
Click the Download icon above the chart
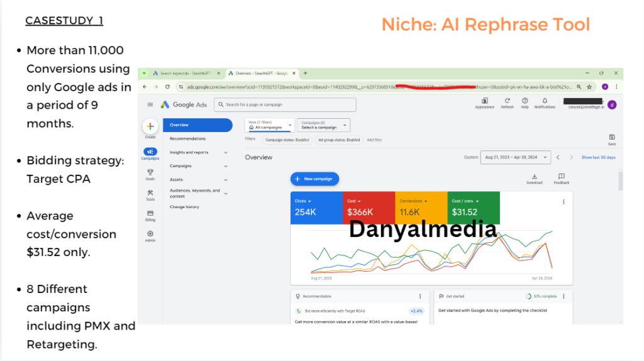coord(534,177)
